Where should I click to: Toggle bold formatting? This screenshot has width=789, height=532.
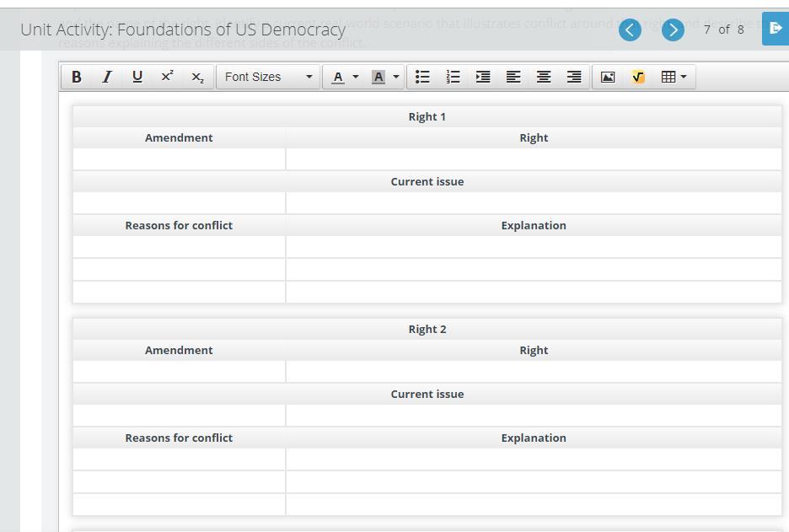point(77,77)
